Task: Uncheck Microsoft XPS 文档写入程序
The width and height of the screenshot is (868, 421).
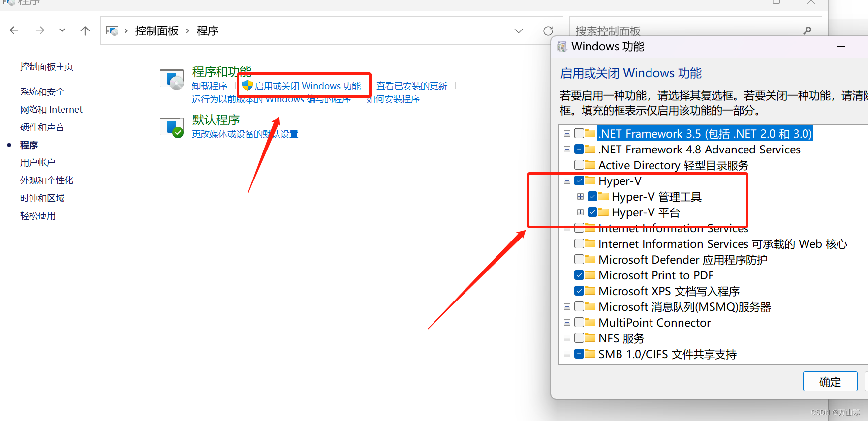Action: click(x=579, y=291)
